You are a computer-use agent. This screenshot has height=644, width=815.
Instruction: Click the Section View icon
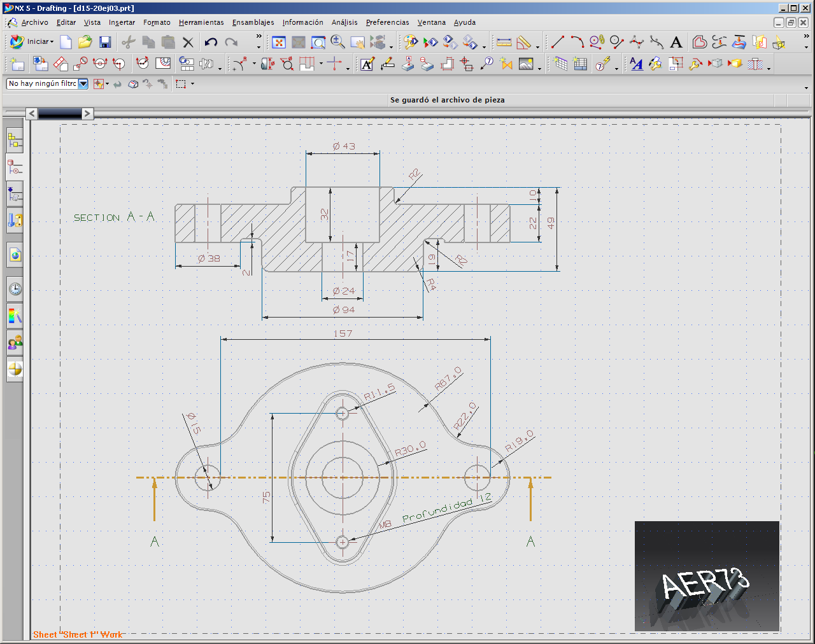point(100,64)
